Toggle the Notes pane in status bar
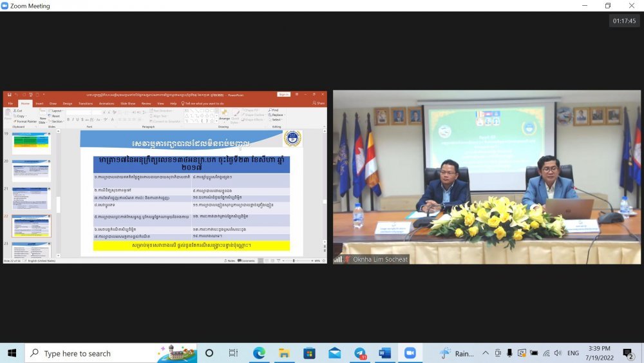This screenshot has height=363, width=644. point(229,260)
